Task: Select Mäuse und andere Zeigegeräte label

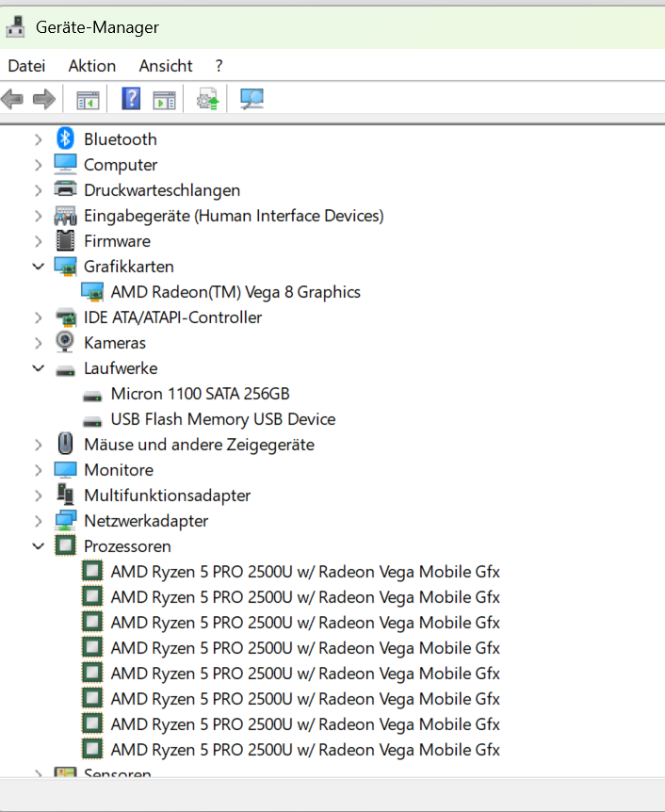Action: coord(200,445)
